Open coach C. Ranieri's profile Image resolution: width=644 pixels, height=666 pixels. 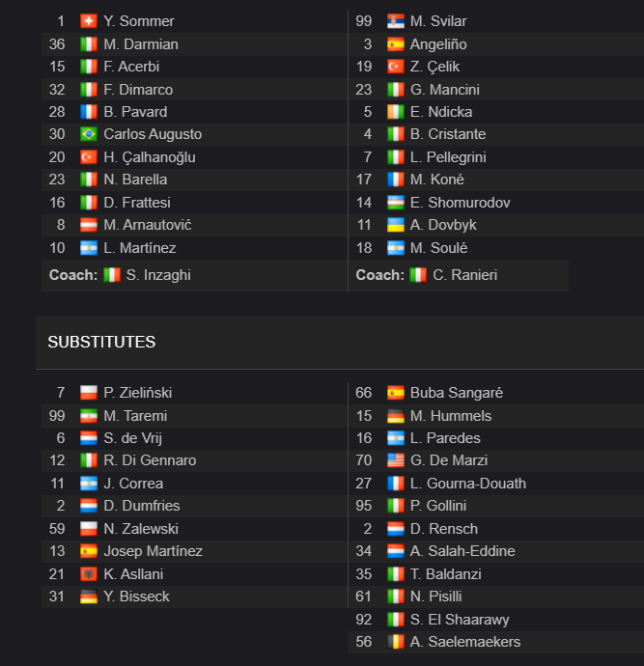click(x=464, y=275)
